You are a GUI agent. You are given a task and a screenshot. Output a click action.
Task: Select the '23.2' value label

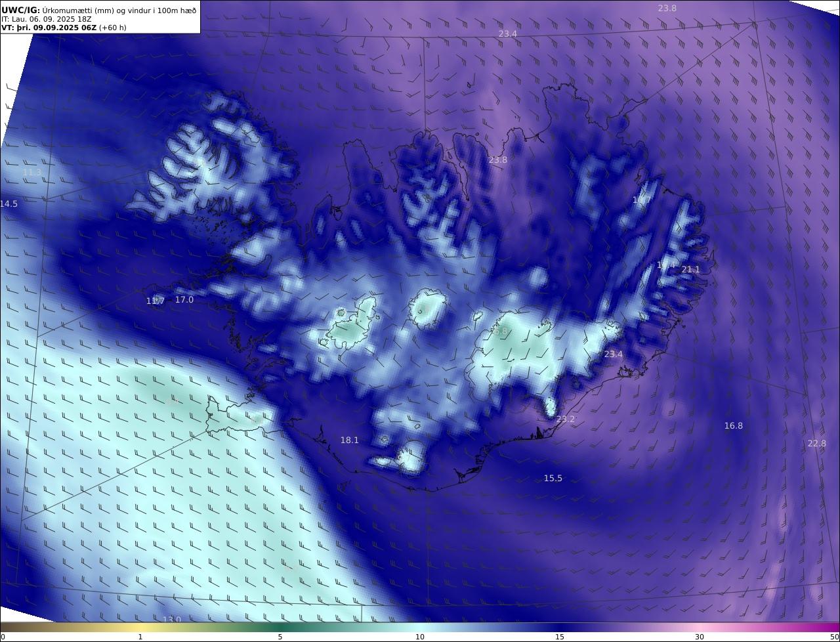[x=566, y=419]
